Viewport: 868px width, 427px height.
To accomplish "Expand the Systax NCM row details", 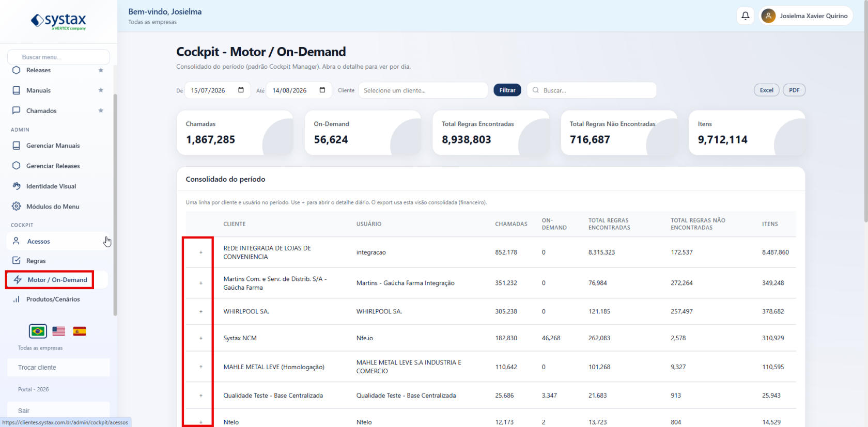I will 201,338.
